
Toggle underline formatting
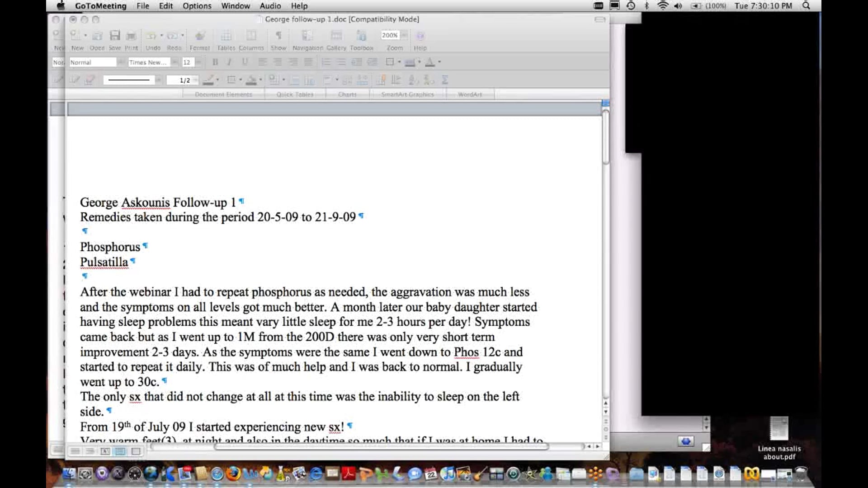[x=245, y=62]
